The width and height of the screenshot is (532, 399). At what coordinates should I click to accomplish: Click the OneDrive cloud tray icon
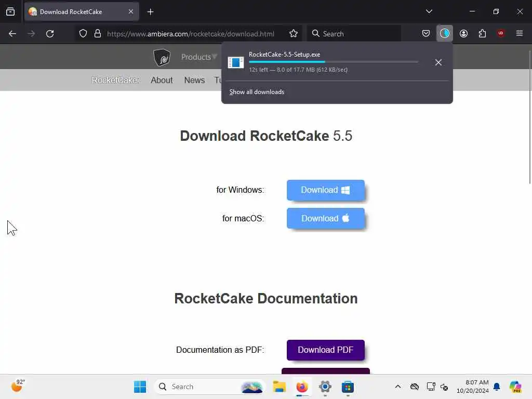point(414,387)
